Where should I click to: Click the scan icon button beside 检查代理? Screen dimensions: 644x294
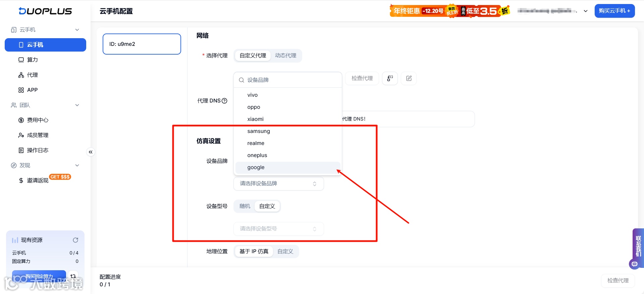(390, 78)
